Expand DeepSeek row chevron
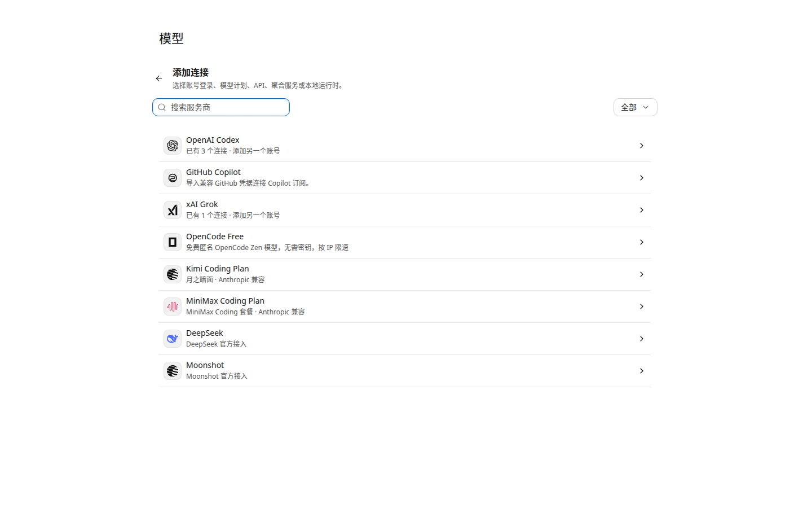Viewport: 812px width, 508px height. pos(642,339)
